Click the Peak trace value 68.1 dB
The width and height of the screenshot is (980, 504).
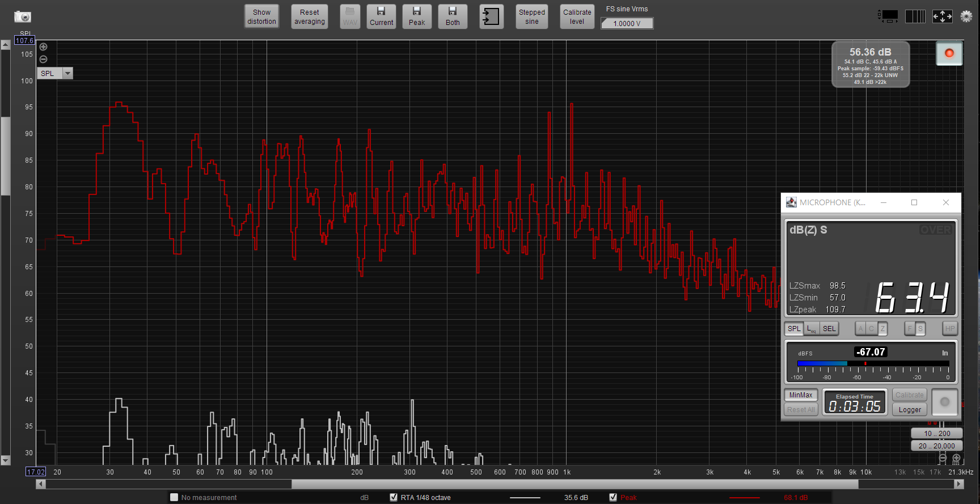pyautogui.click(x=796, y=497)
